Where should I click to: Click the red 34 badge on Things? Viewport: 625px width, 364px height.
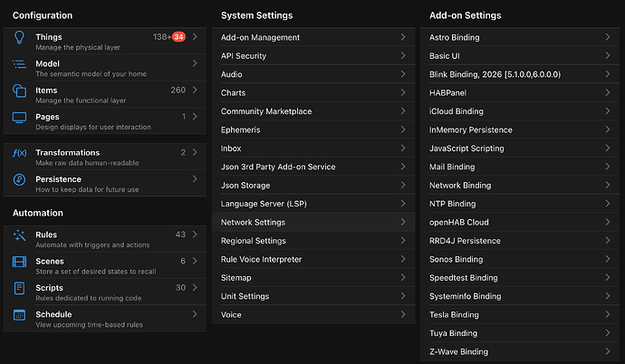[178, 37]
